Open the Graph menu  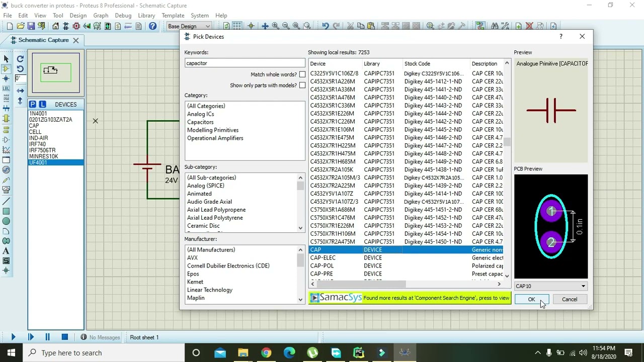tap(101, 16)
